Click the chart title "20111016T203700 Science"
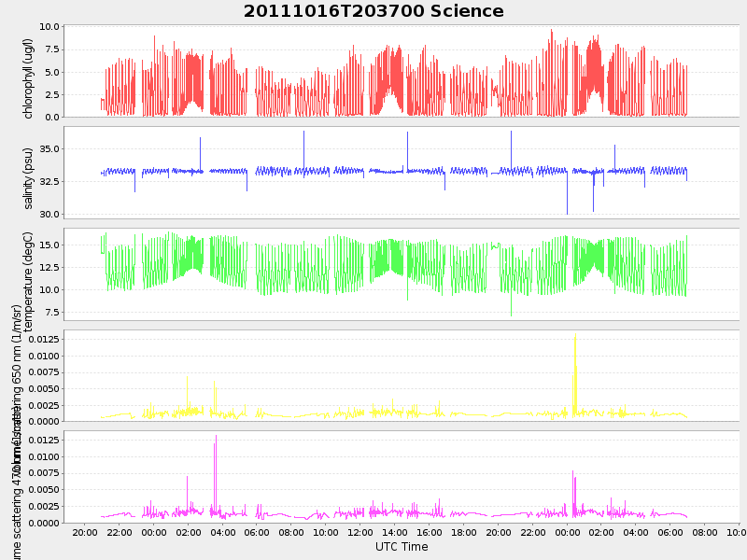 click(x=373, y=11)
